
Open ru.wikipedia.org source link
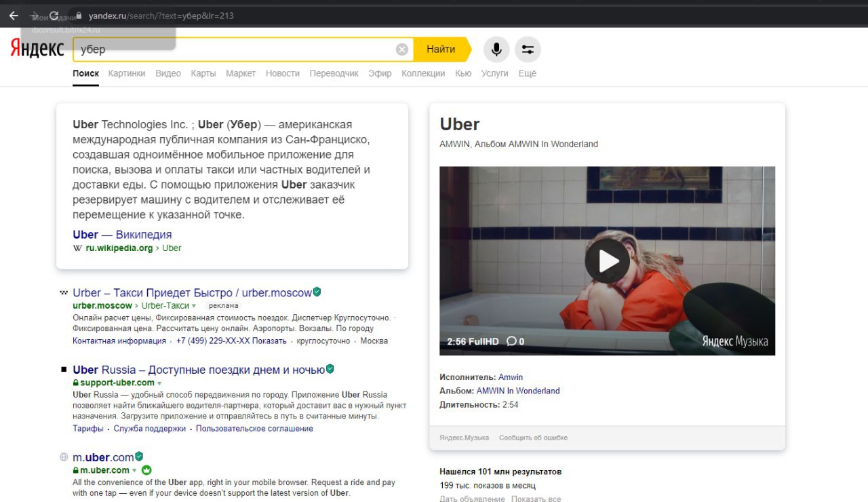pyautogui.click(x=119, y=248)
